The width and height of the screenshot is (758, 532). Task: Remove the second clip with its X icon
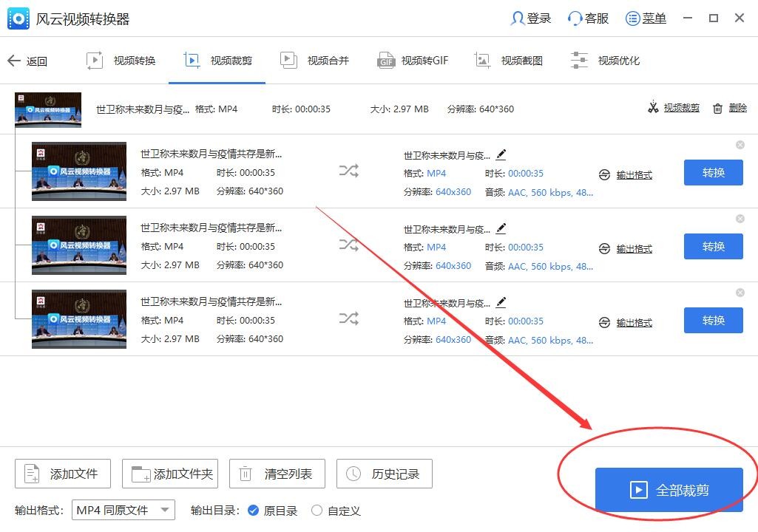(x=740, y=219)
